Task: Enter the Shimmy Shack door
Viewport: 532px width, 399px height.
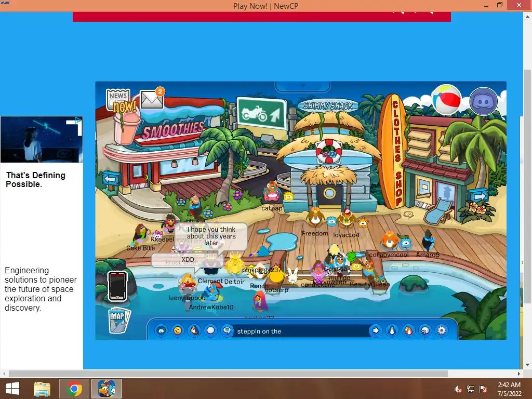Action: [x=329, y=194]
